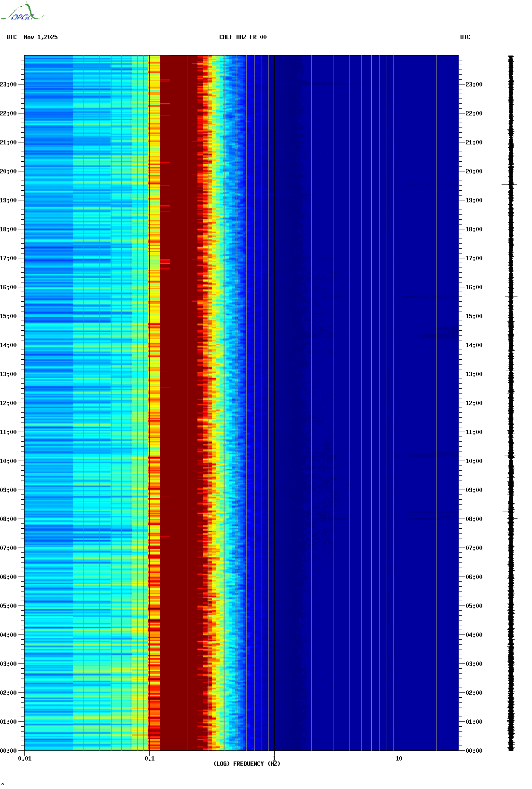Viewport: 532px width, 789px height.
Task: Click the 20:00 label on right axis
Action: (x=474, y=171)
